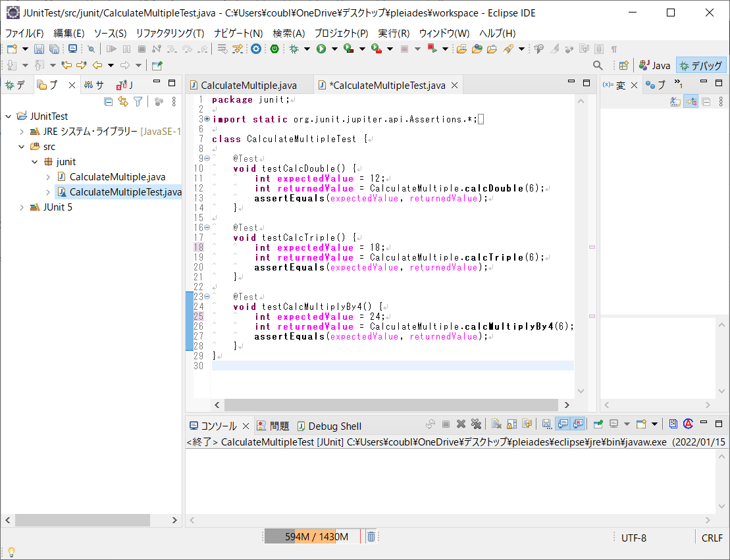Click the Coverage launch toolbar icon

349,49
